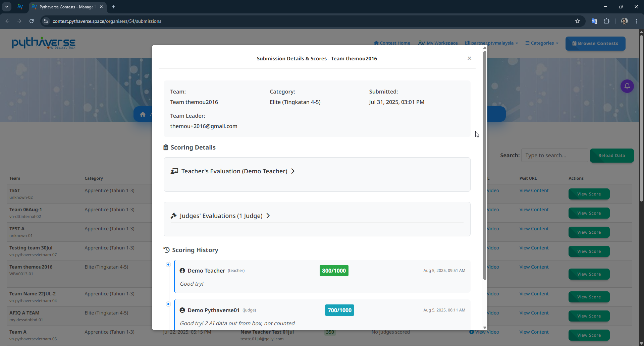Click modal scrollbar down arrow

(x=485, y=328)
